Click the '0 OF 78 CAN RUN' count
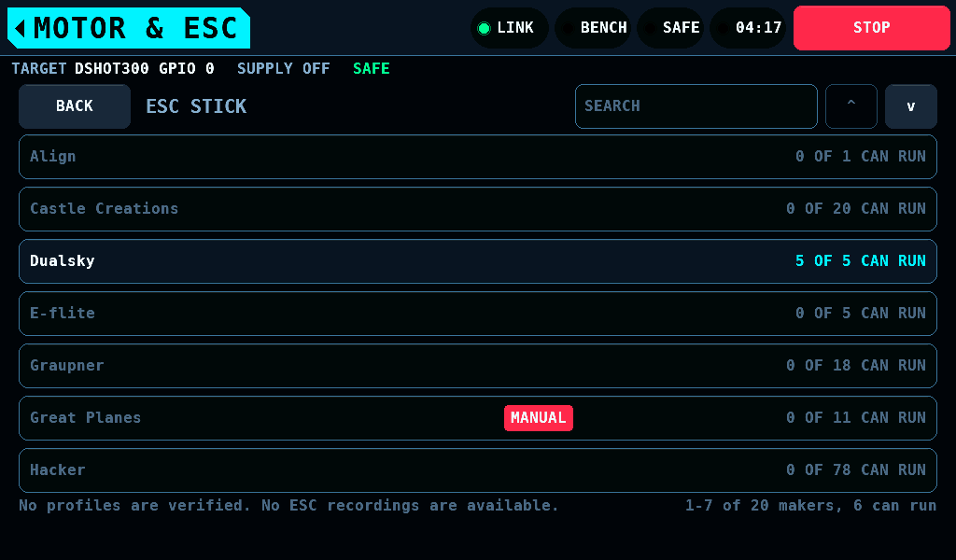This screenshot has width=956, height=560. pos(856,469)
